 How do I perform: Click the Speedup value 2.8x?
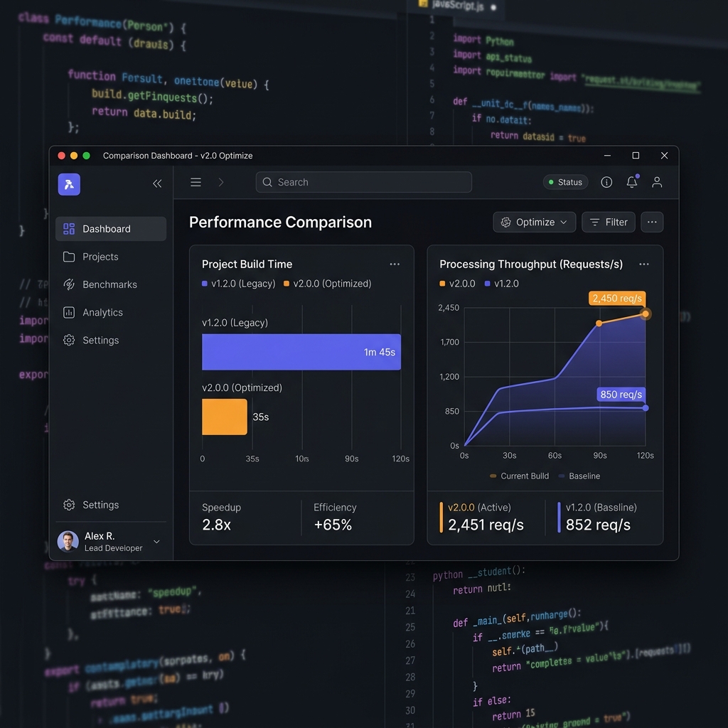(216, 525)
